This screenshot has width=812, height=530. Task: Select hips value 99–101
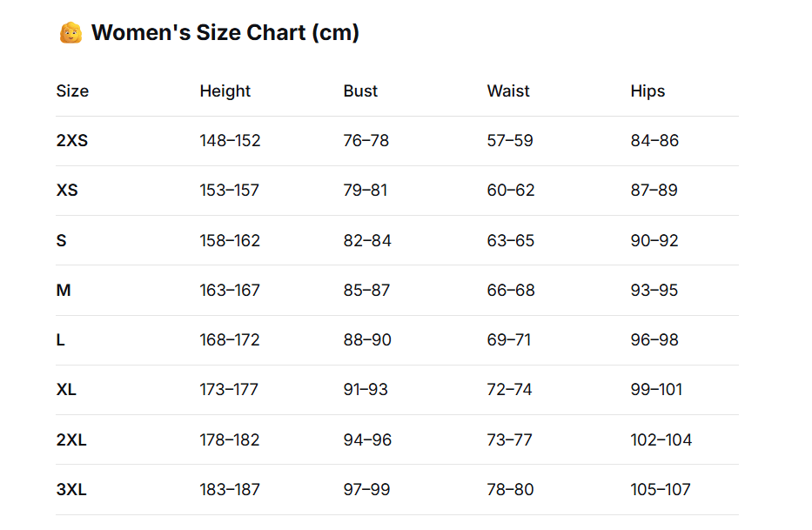click(x=656, y=390)
